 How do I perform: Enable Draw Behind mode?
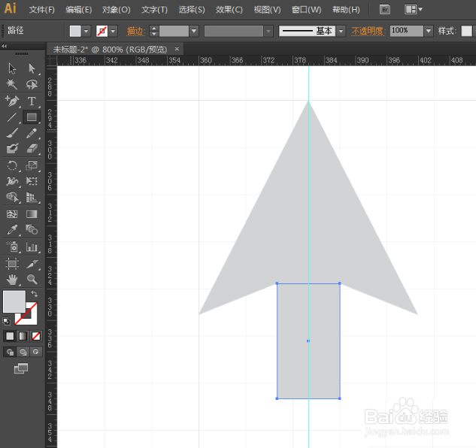(x=23, y=352)
